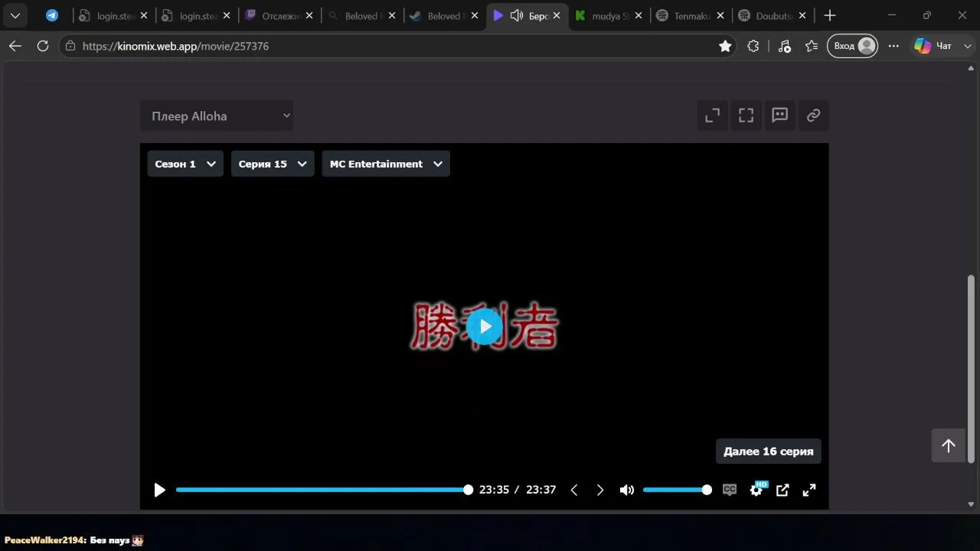This screenshot has height=551, width=980.
Task: Expand the 'Плеер Alloha' player selector
Action: click(217, 116)
